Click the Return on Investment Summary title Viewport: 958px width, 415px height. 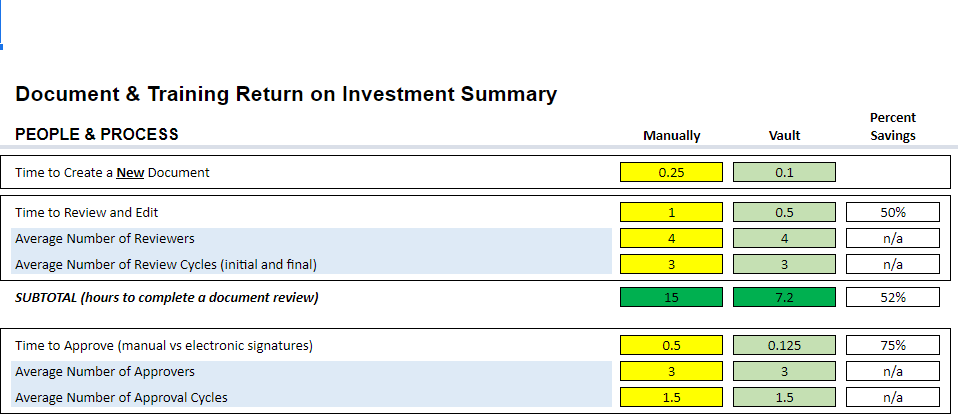(286, 95)
